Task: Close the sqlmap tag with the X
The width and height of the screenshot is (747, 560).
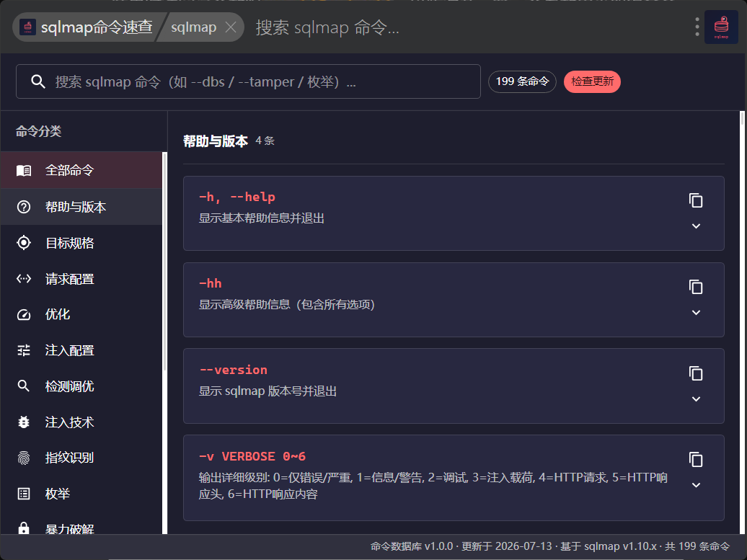Action: click(x=231, y=27)
